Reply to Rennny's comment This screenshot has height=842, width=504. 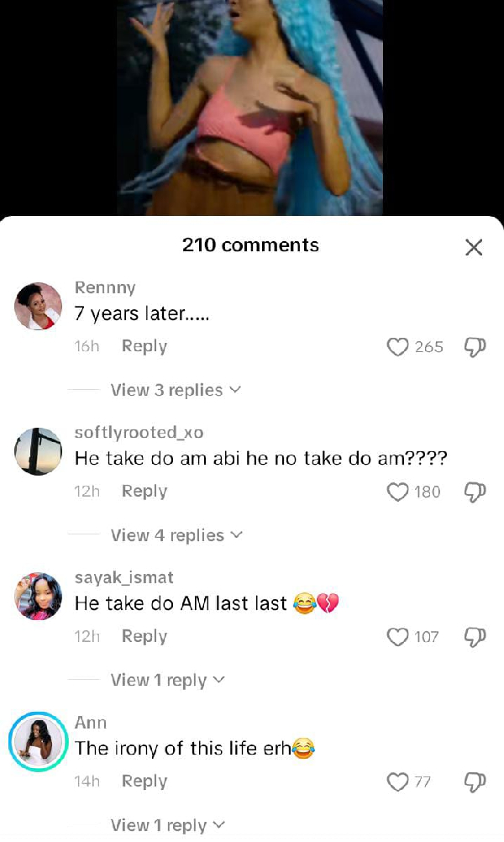point(144,346)
